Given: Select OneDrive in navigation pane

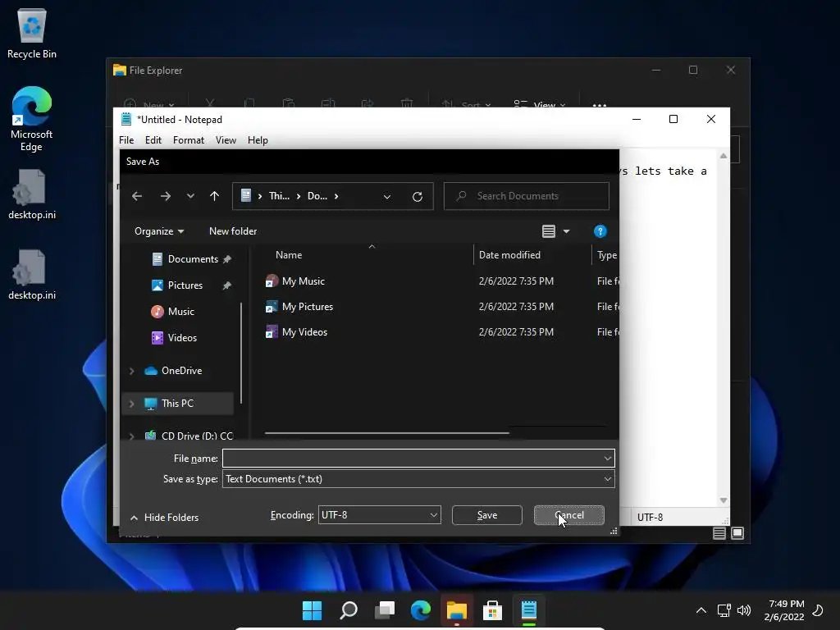Looking at the screenshot, I should [181, 371].
